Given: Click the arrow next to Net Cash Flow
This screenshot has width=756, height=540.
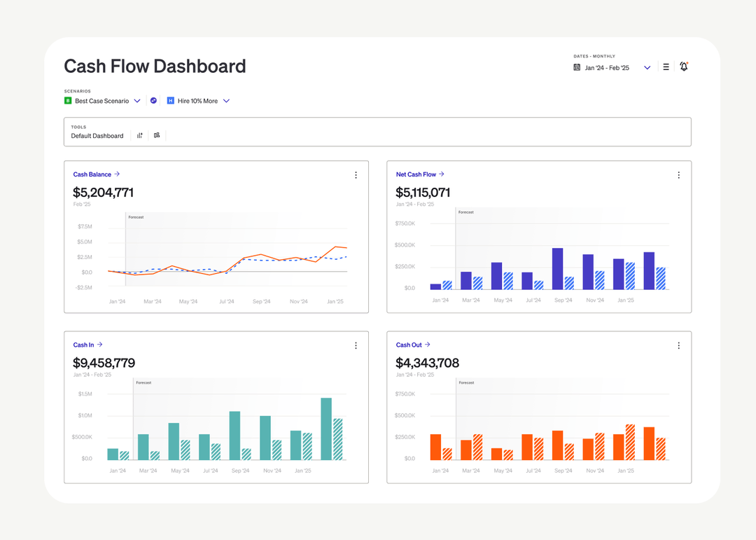Looking at the screenshot, I should pos(442,174).
